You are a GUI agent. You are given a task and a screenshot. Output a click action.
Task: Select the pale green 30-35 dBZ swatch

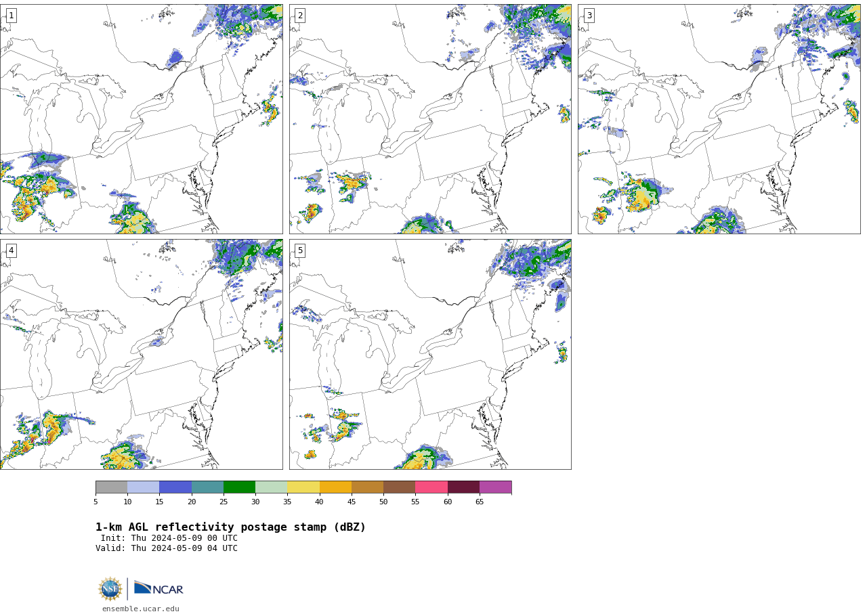271,487
